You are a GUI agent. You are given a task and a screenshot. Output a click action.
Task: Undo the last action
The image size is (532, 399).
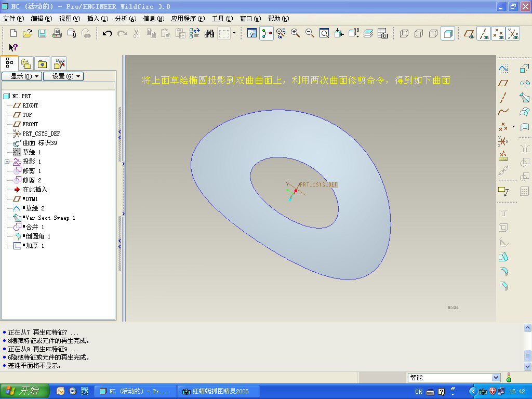click(107, 33)
